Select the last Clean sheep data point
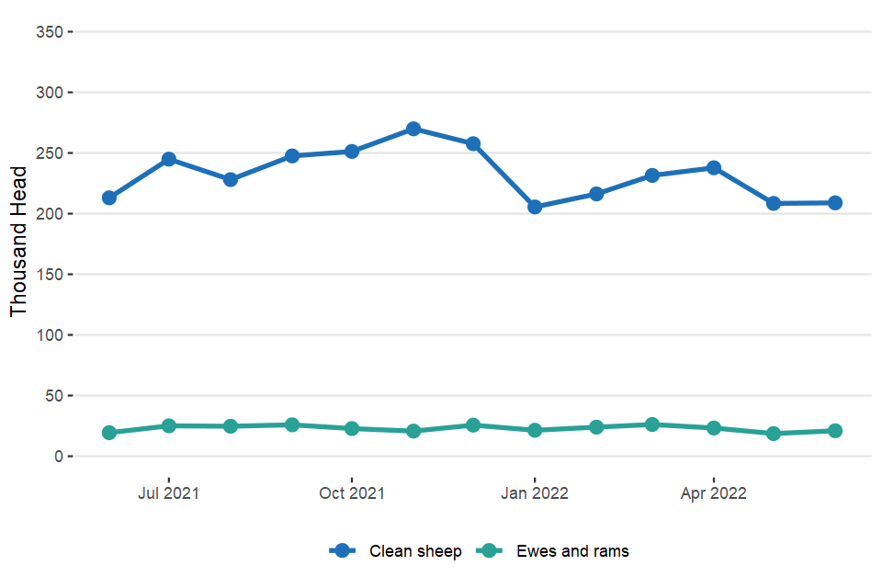This screenshot has height=588, width=882. tap(835, 203)
